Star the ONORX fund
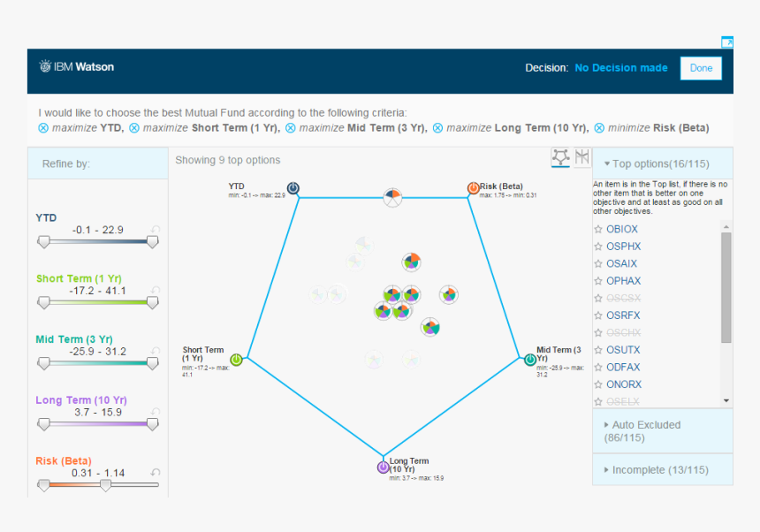The image size is (760, 532). click(x=598, y=384)
